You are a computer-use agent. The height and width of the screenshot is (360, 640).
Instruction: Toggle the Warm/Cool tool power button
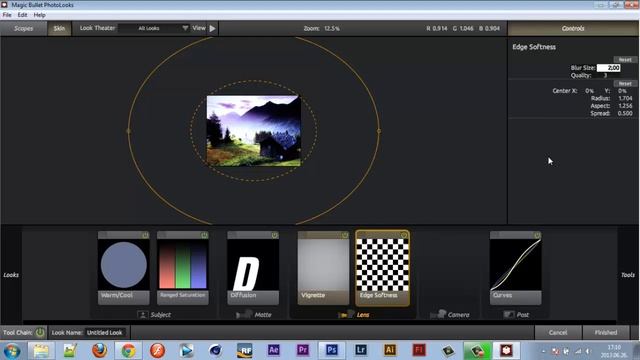click(145, 235)
